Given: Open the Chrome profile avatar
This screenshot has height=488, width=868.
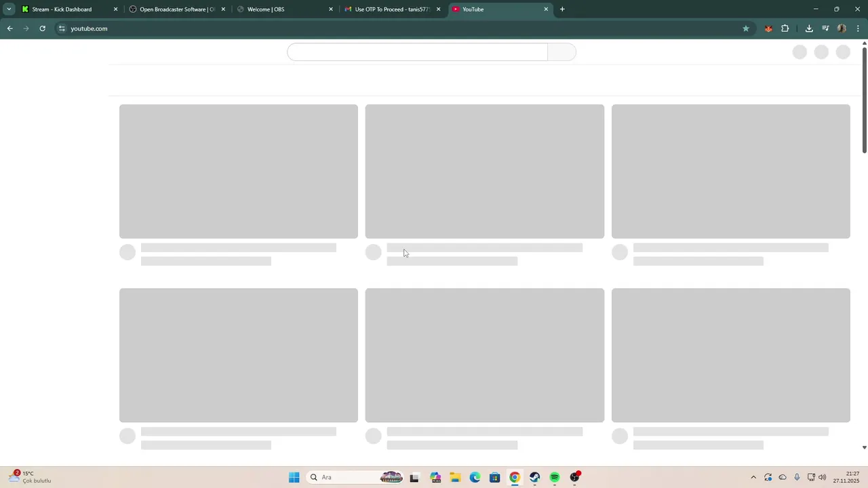Looking at the screenshot, I should 842,28.
